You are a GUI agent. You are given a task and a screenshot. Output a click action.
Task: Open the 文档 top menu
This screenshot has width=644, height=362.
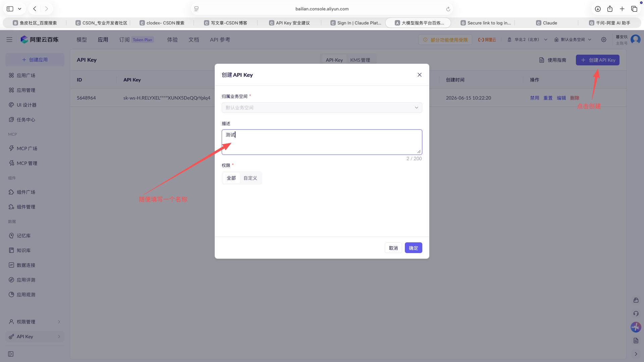click(194, 40)
